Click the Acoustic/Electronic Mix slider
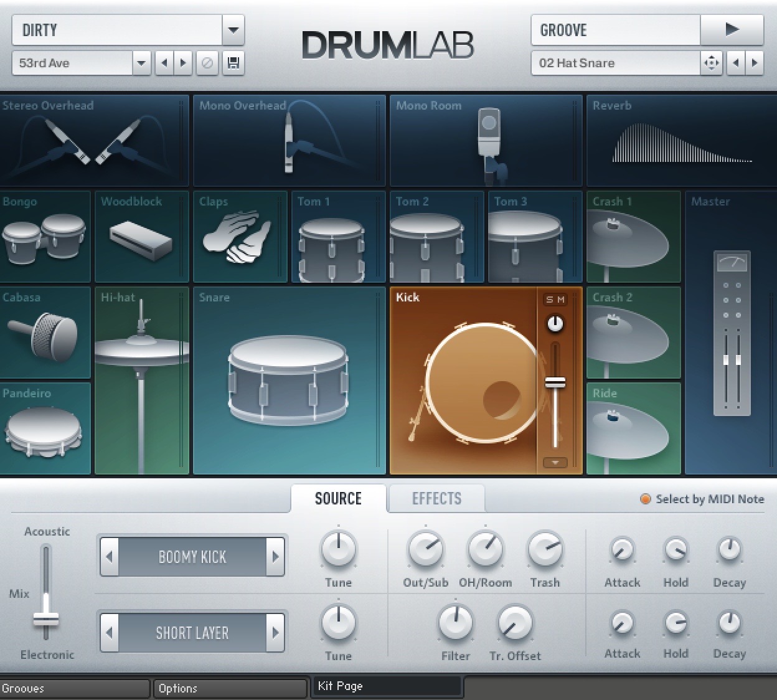This screenshot has width=777, height=700. (x=45, y=619)
